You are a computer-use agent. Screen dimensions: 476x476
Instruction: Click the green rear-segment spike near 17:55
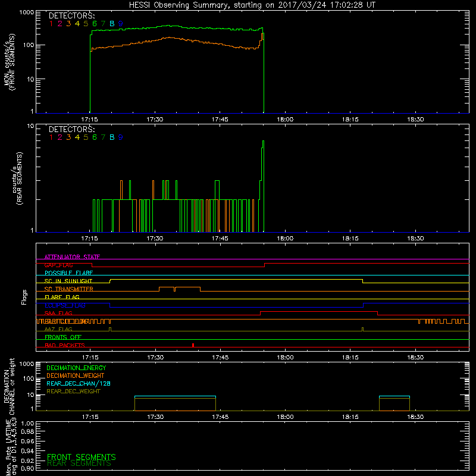[263, 186]
